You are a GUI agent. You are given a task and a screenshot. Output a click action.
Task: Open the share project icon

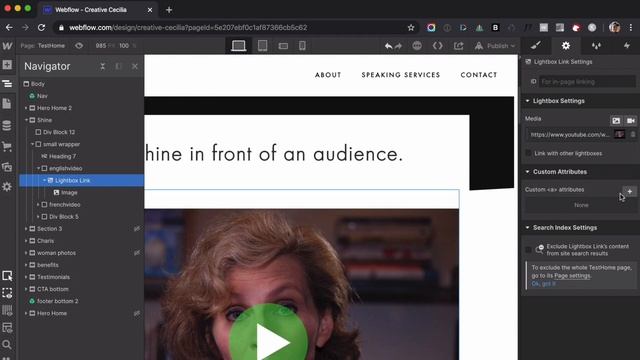458,46
